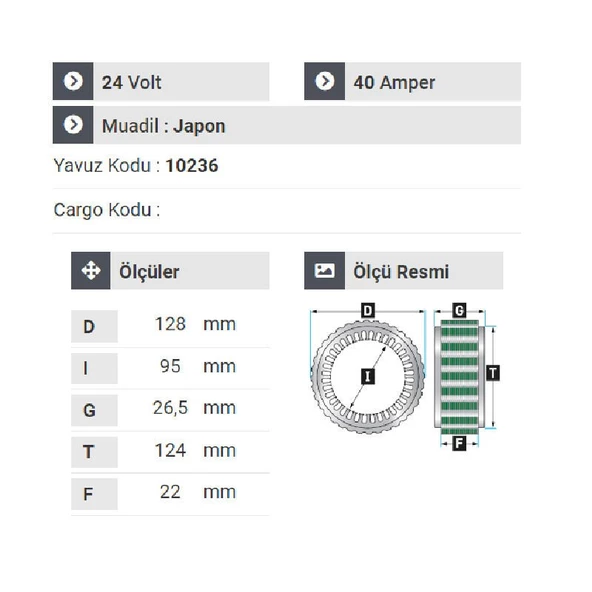Click the T dimension value 124
The image size is (592, 592).
click(x=170, y=450)
